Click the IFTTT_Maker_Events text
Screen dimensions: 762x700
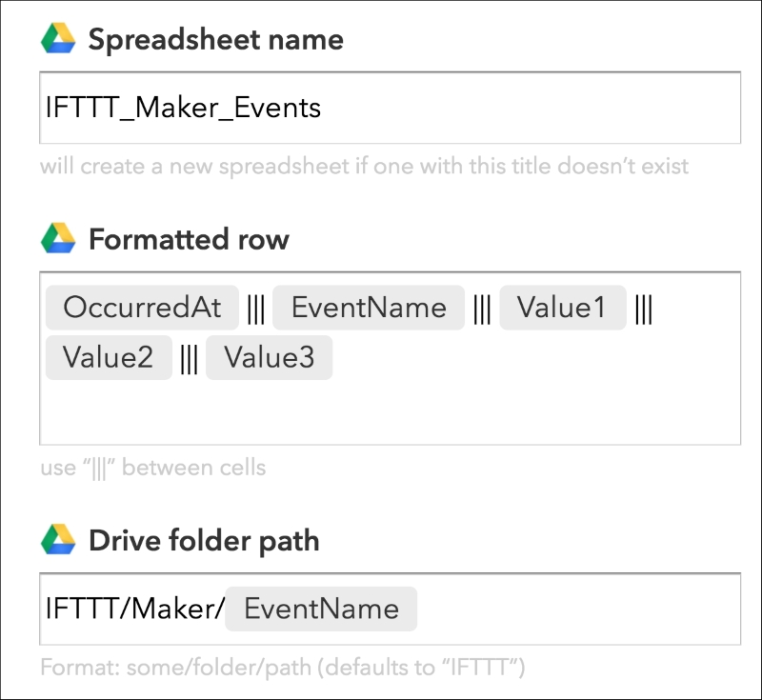point(183,108)
